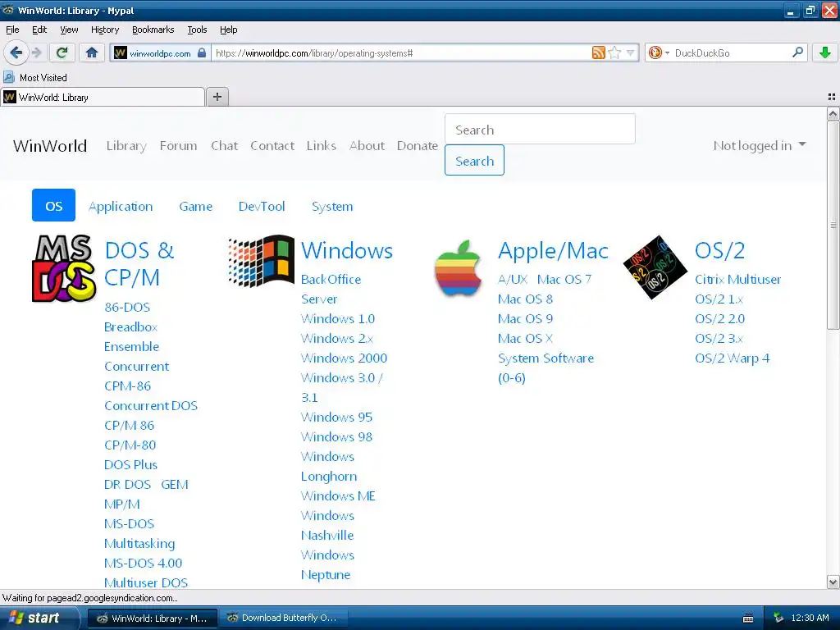Reload the current page
840x630 pixels.
pos(62,52)
